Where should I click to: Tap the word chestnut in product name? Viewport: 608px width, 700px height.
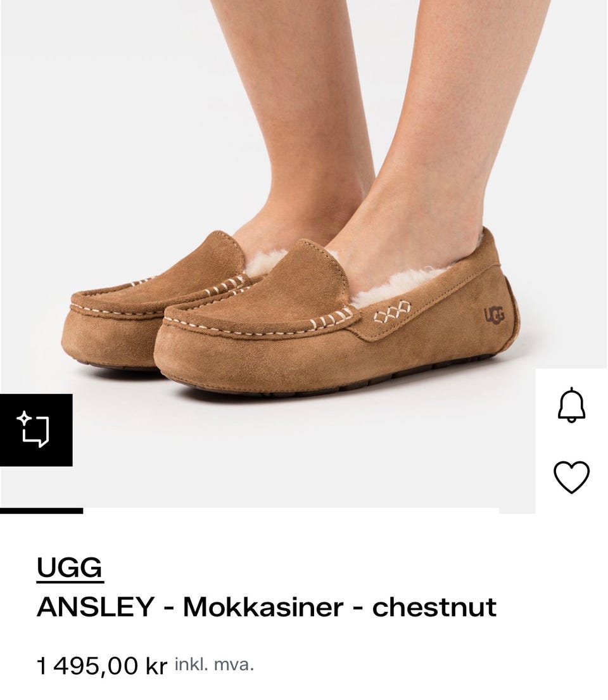[434, 607]
